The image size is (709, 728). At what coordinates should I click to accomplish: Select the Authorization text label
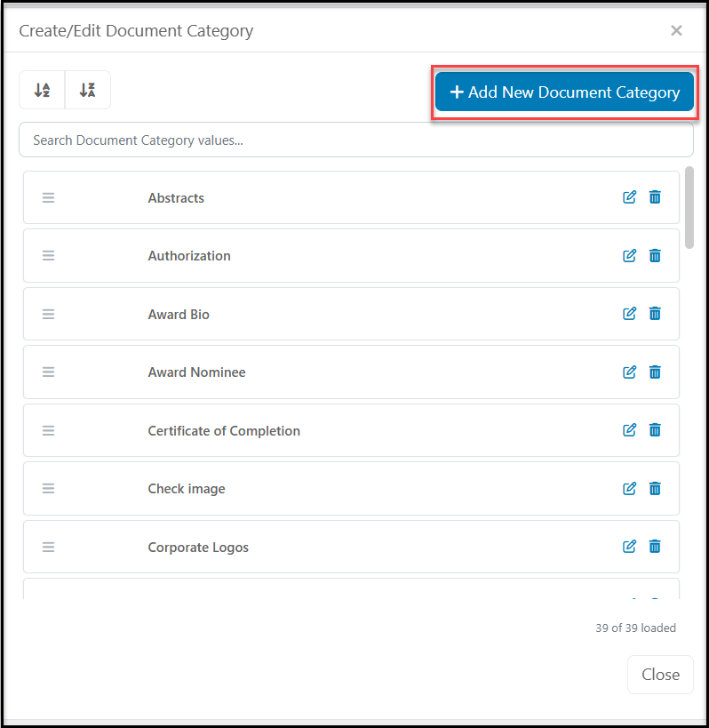(x=189, y=256)
